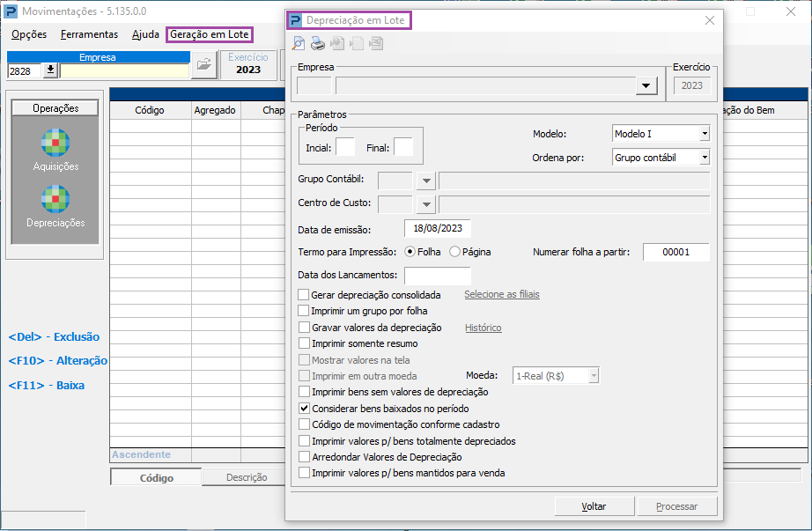Click the <F11> - Baixa shortcut text

click(46, 386)
